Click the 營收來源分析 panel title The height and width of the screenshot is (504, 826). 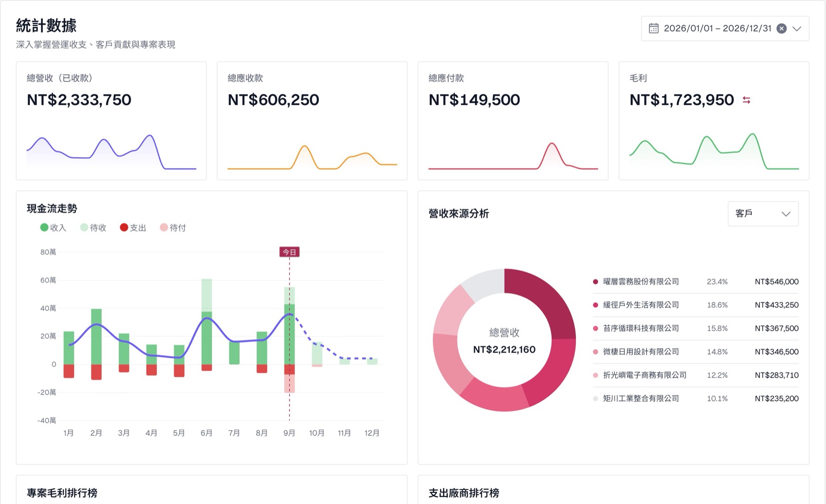[x=458, y=214]
